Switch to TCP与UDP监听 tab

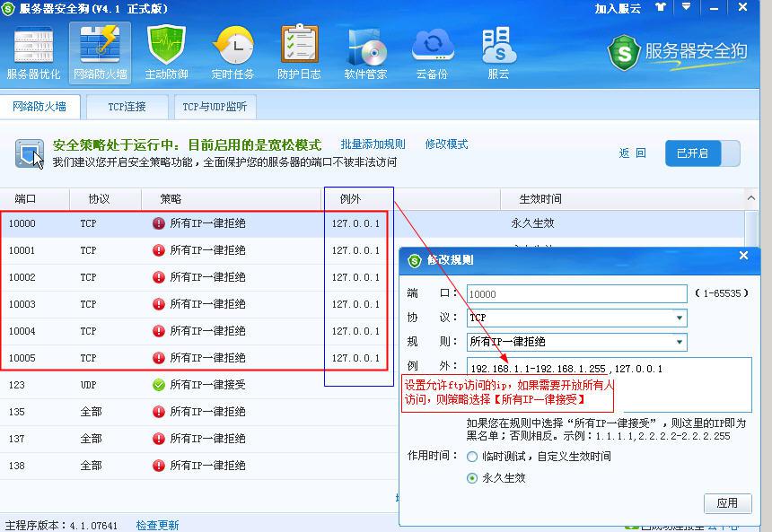(215, 107)
